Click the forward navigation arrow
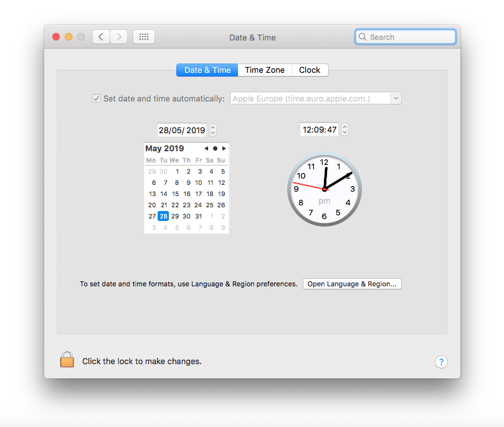504x427 pixels. [118, 36]
